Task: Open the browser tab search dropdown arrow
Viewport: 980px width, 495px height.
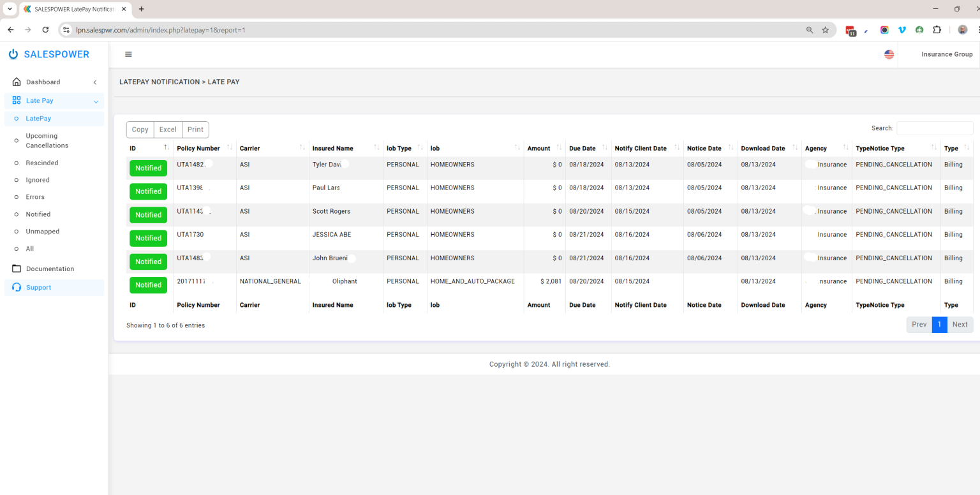Action: click(10, 9)
